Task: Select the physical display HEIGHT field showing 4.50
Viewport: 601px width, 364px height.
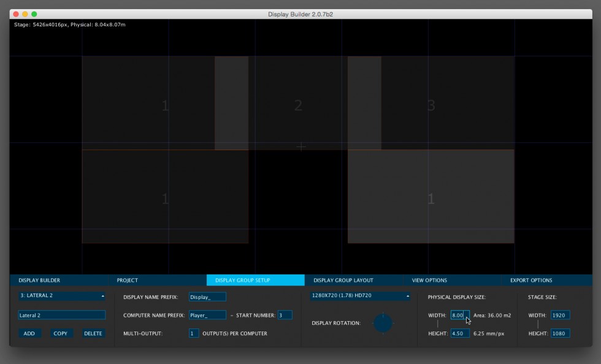Action: click(459, 333)
